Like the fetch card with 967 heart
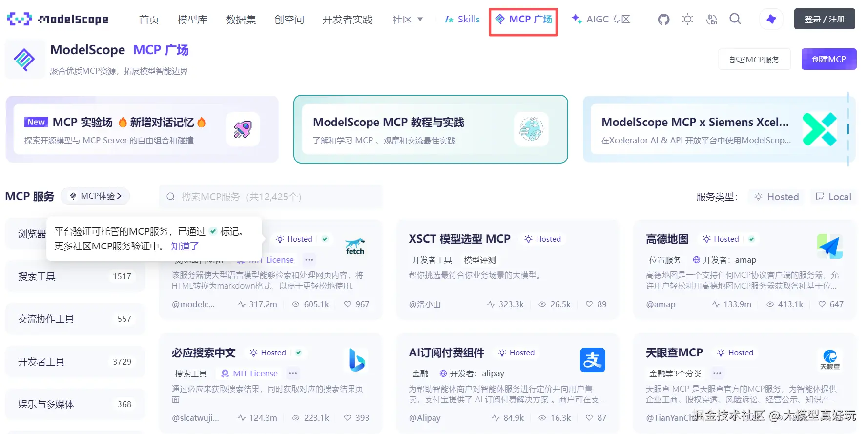Viewport: 868px width, 434px height. 348,304
